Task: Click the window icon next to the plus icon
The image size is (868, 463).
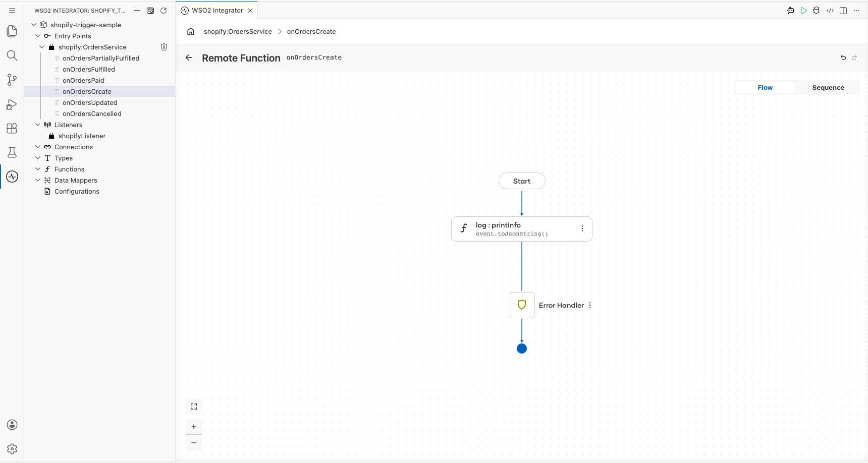Action: (x=150, y=10)
